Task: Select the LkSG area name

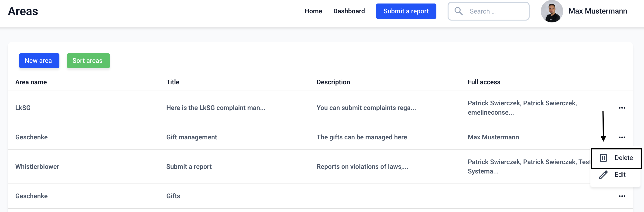Action: pos(23,108)
